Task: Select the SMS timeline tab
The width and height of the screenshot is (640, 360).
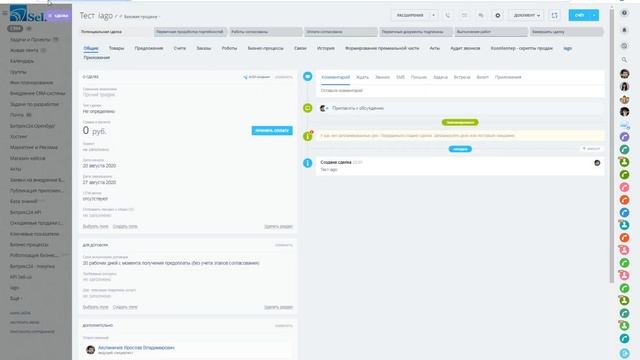Action: tap(400, 77)
